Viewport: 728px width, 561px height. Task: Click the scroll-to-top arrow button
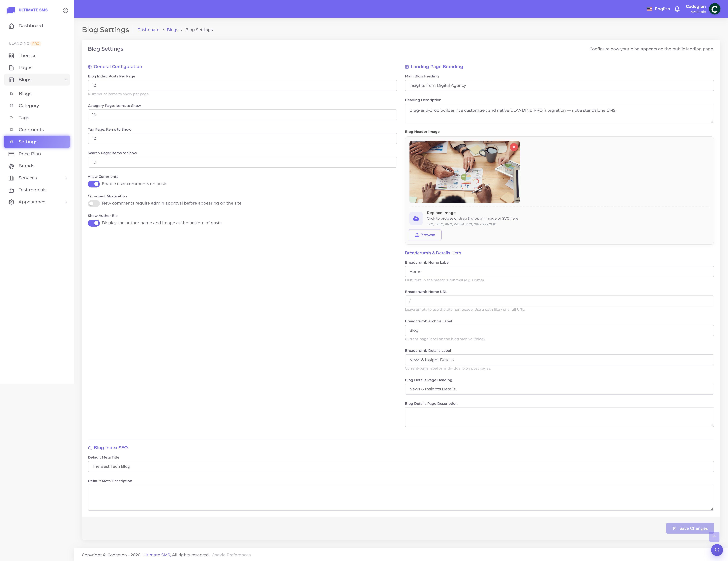coord(714,536)
